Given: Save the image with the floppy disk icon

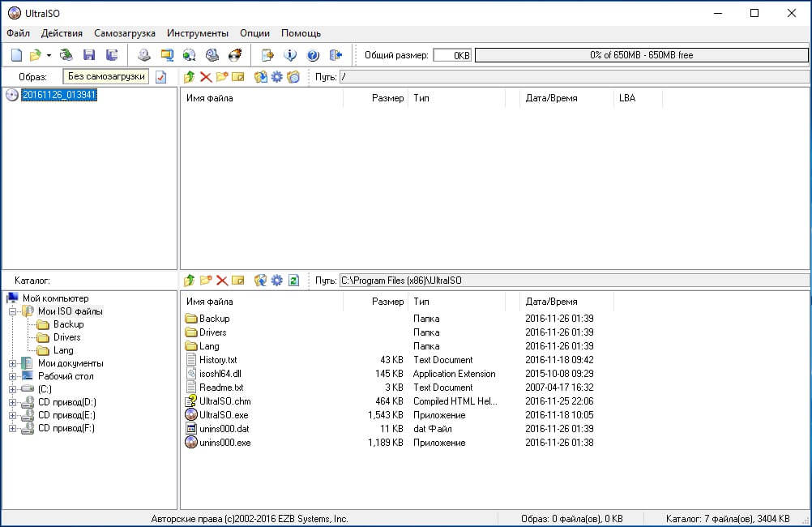Looking at the screenshot, I should click(89, 55).
